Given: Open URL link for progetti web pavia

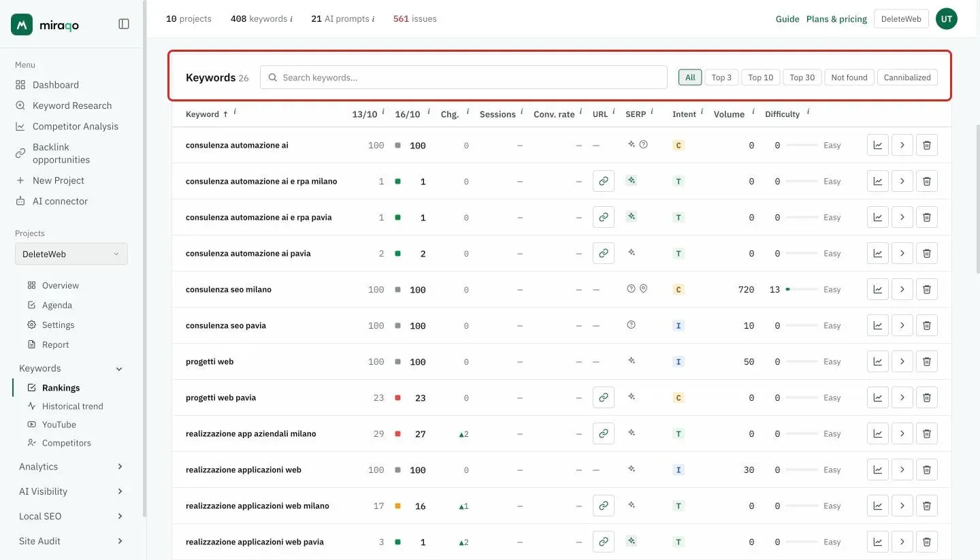Looking at the screenshot, I should coord(604,397).
